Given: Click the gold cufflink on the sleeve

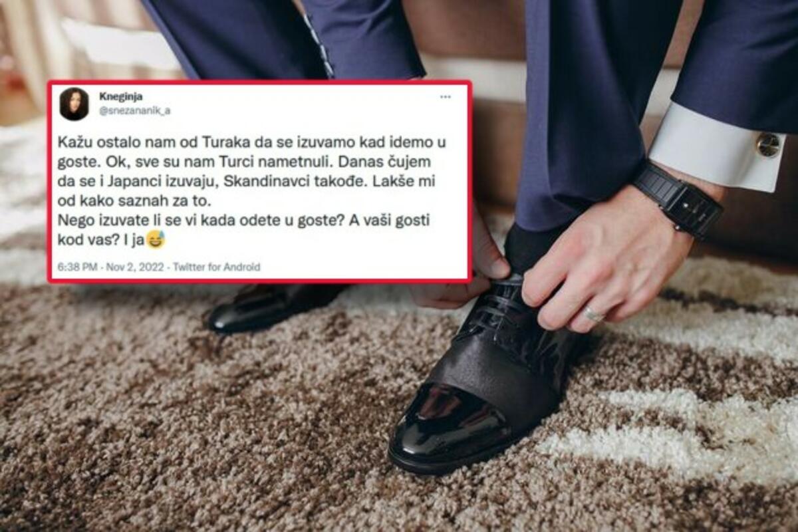Looking at the screenshot, I should [769, 145].
